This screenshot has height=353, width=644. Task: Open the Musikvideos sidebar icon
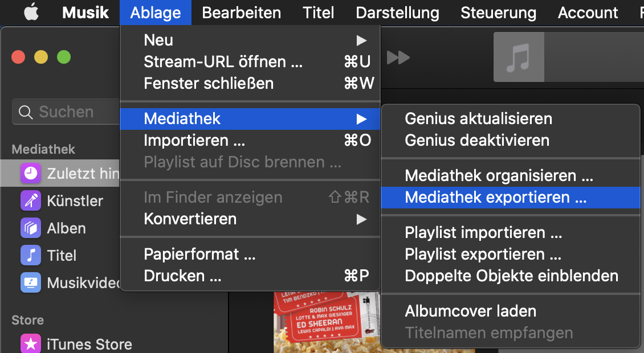(x=31, y=282)
